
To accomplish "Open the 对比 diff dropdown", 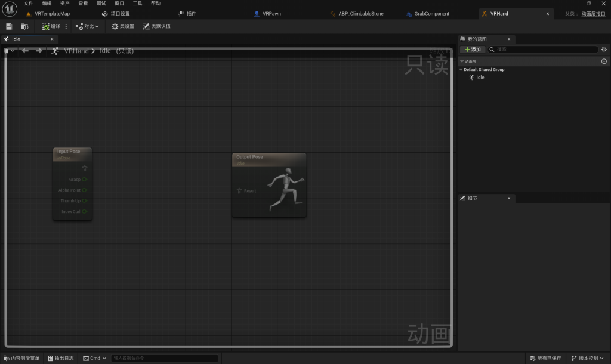I will click(x=87, y=26).
